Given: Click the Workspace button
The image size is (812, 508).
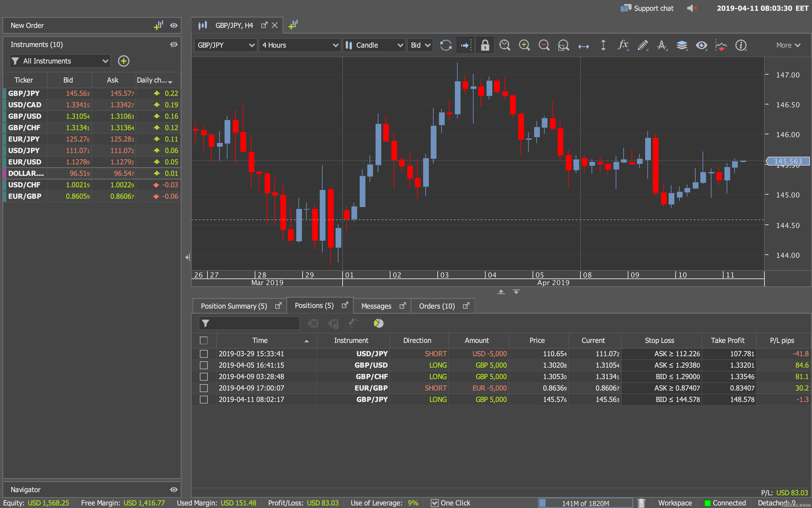Looking at the screenshot, I should pos(675,503).
